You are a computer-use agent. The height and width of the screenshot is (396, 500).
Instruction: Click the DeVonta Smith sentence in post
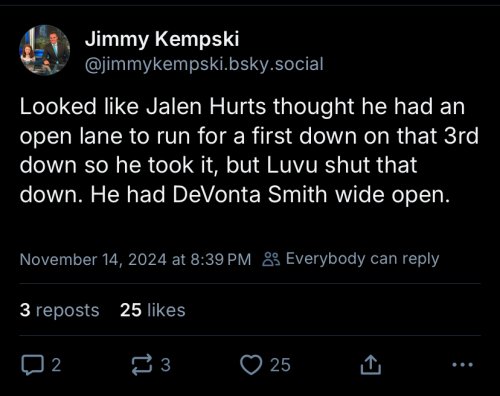pos(270,195)
